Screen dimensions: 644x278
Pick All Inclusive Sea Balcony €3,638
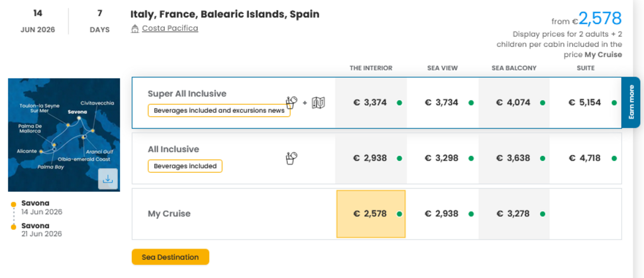514,158
